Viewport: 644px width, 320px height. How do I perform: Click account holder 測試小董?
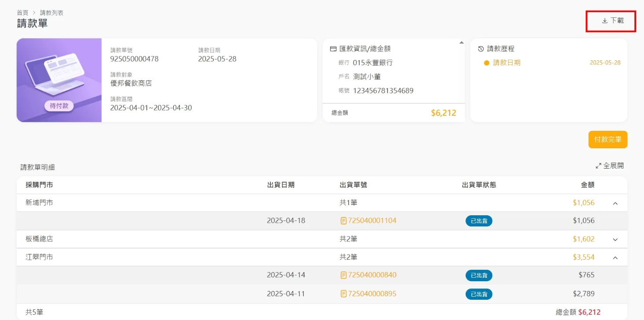(x=367, y=77)
